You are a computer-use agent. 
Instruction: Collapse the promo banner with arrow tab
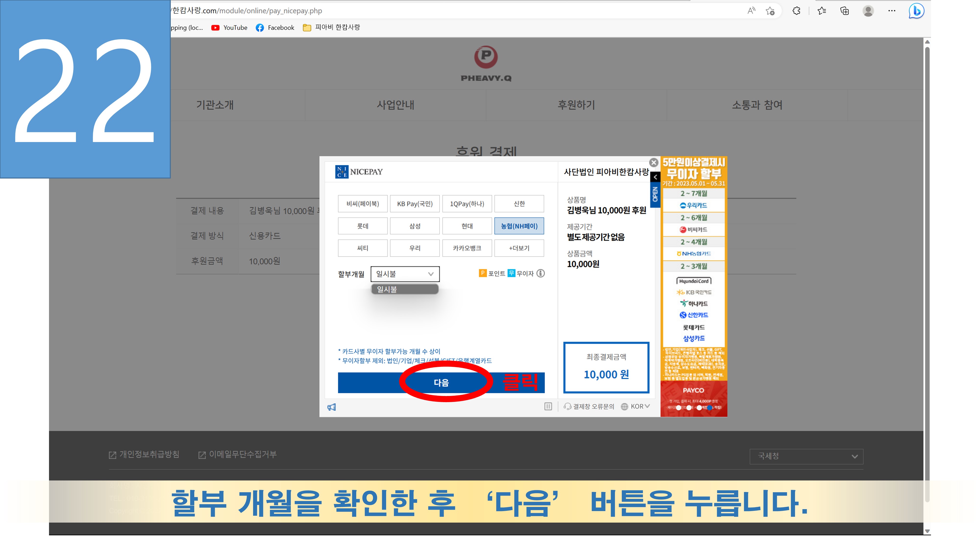click(x=655, y=177)
